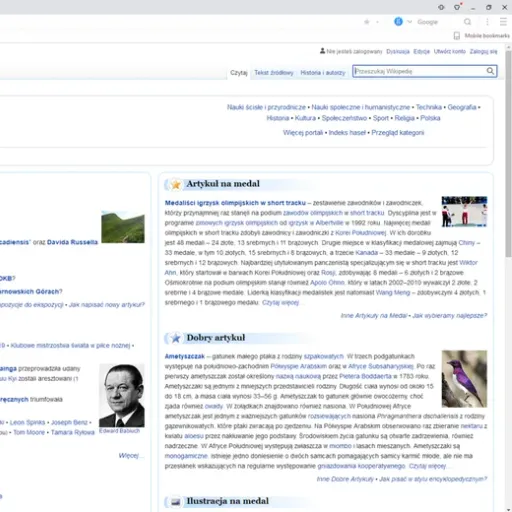Open the Historia i autorzy tab
This screenshot has height=512, width=512.
coord(323,73)
